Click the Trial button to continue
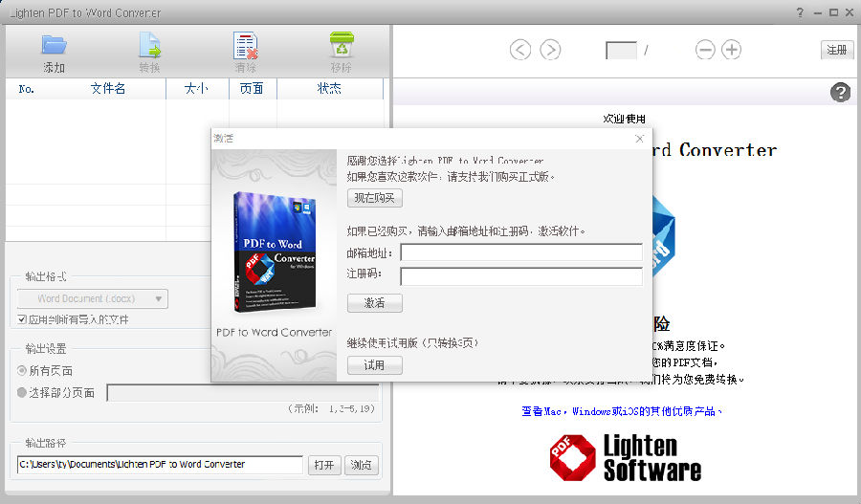 point(374,365)
